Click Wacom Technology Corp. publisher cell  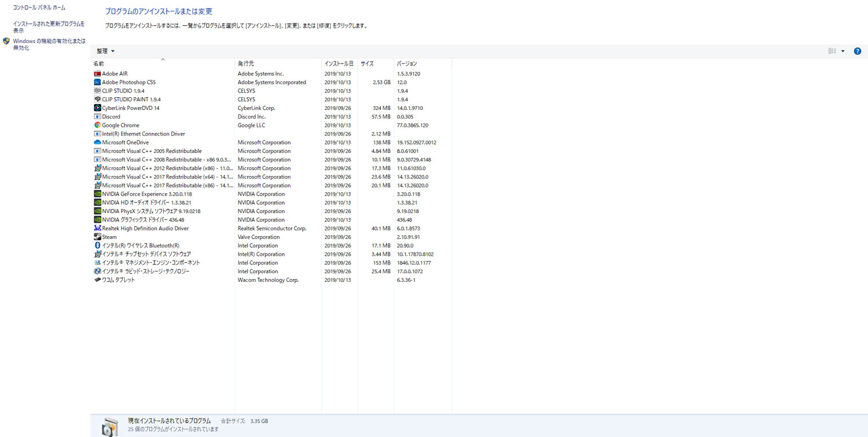tap(268, 280)
